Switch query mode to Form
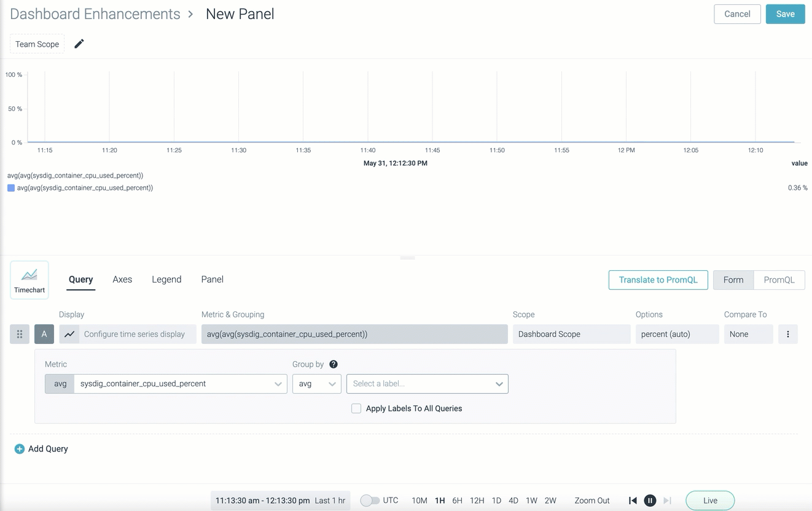The image size is (812, 511). (733, 279)
